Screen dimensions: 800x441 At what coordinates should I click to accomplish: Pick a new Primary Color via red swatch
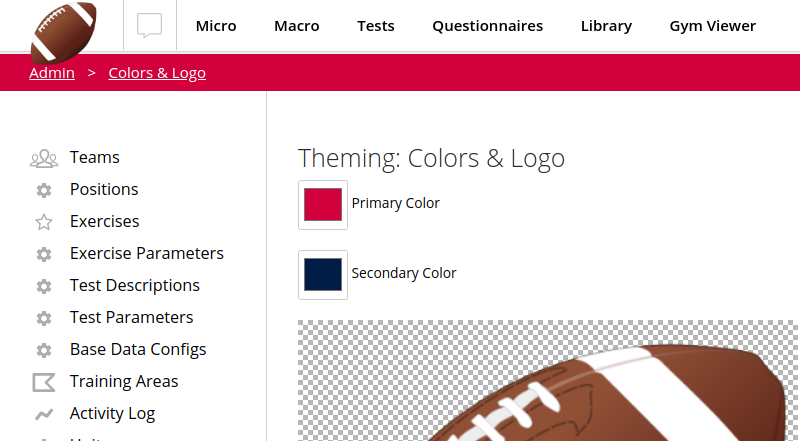click(x=323, y=205)
